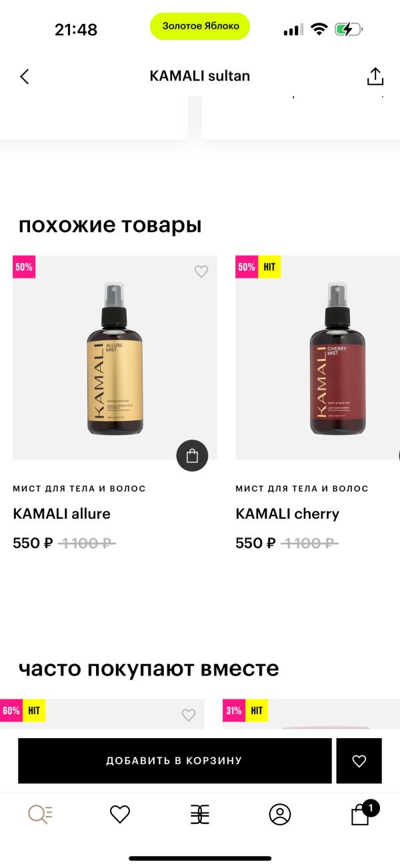400x868 pixels.
Task: Open the favorites tab in the bottom bar
Action: (120, 814)
